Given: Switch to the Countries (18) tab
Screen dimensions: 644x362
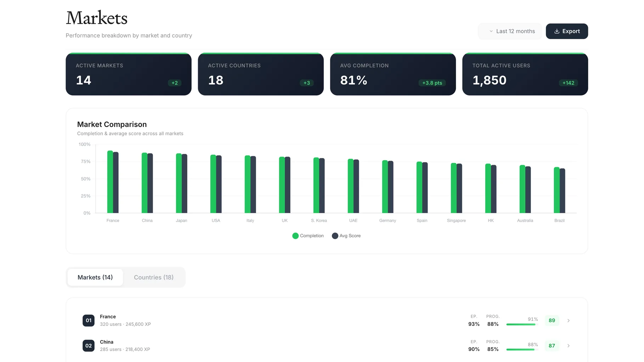Looking at the screenshot, I should click(153, 277).
